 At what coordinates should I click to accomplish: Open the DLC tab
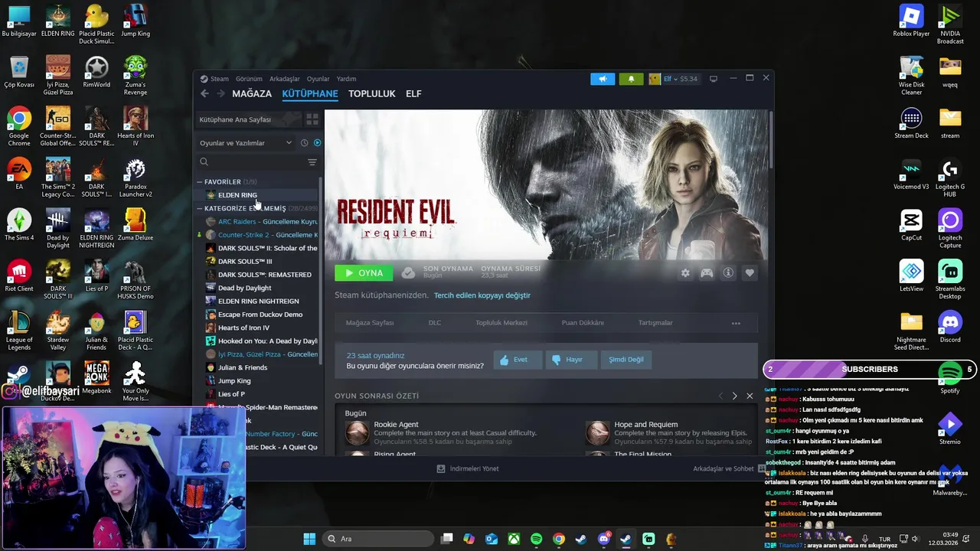(435, 323)
